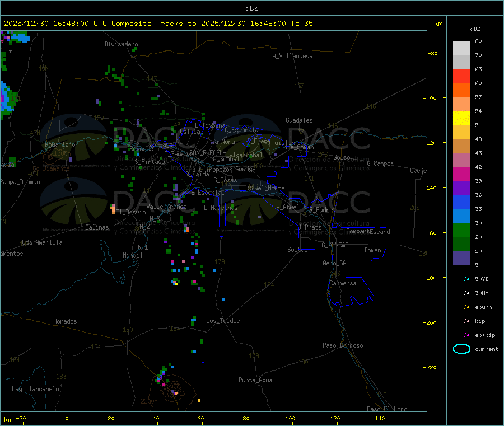Viewport: 504px width, 426px height.
Task: Click the SAN_RAFAEL city label on map
Action: pos(206,152)
